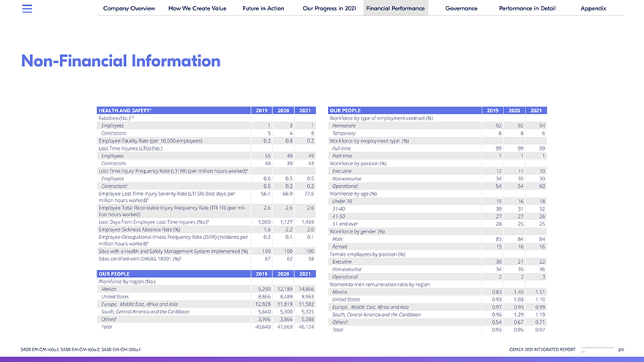
Task: Open the hamburger menu icon
Action: [27, 9]
